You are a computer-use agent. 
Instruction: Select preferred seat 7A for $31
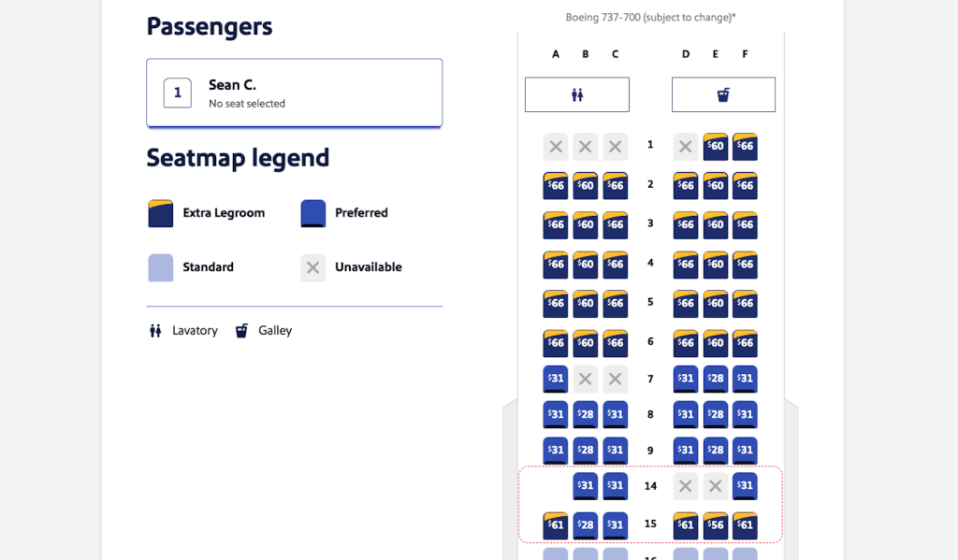coord(556,379)
